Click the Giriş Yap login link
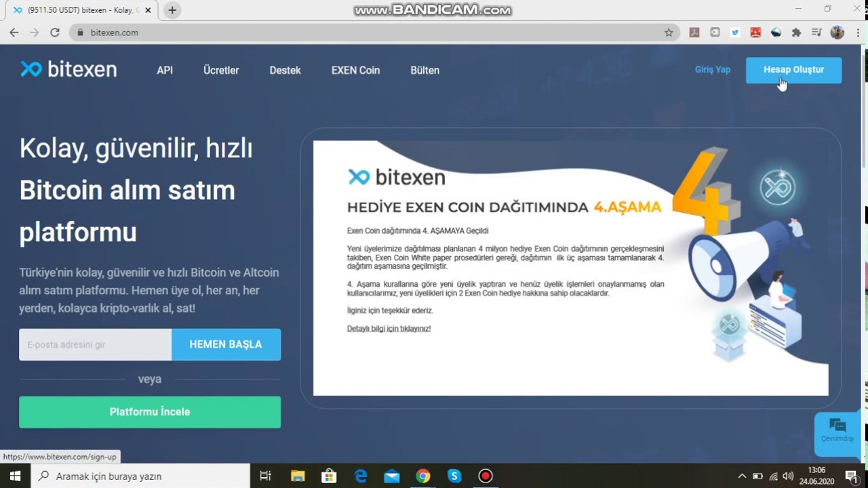The height and width of the screenshot is (488, 868). pos(713,69)
